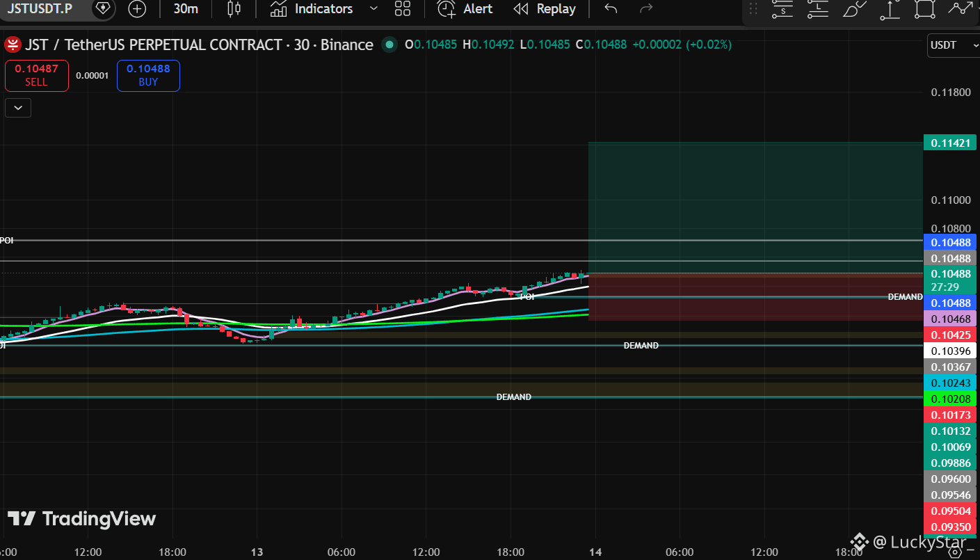Click the red 0.09350 price label
This screenshot has width=980, height=560.
tap(949, 527)
